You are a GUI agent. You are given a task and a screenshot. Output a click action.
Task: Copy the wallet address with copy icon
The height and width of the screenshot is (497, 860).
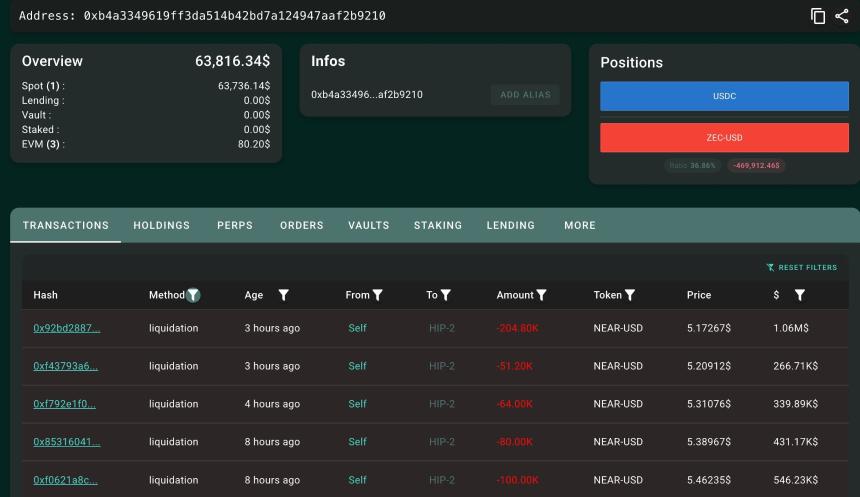point(818,16)
